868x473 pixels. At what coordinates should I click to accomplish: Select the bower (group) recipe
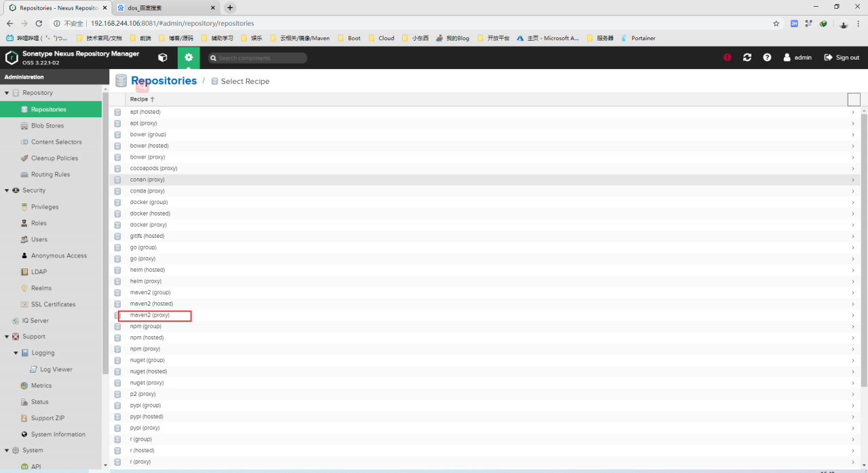click(485, 134)
